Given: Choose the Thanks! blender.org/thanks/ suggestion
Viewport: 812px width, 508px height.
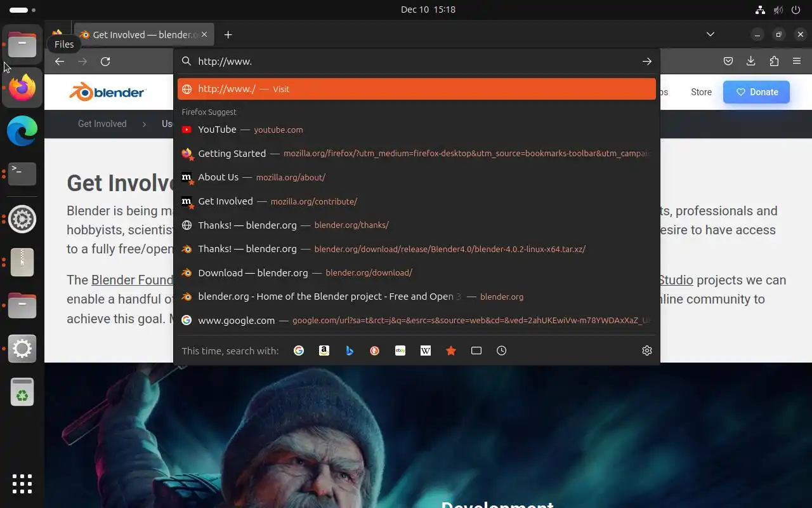Looking at the screenshot, I should (x=417, y=225).
